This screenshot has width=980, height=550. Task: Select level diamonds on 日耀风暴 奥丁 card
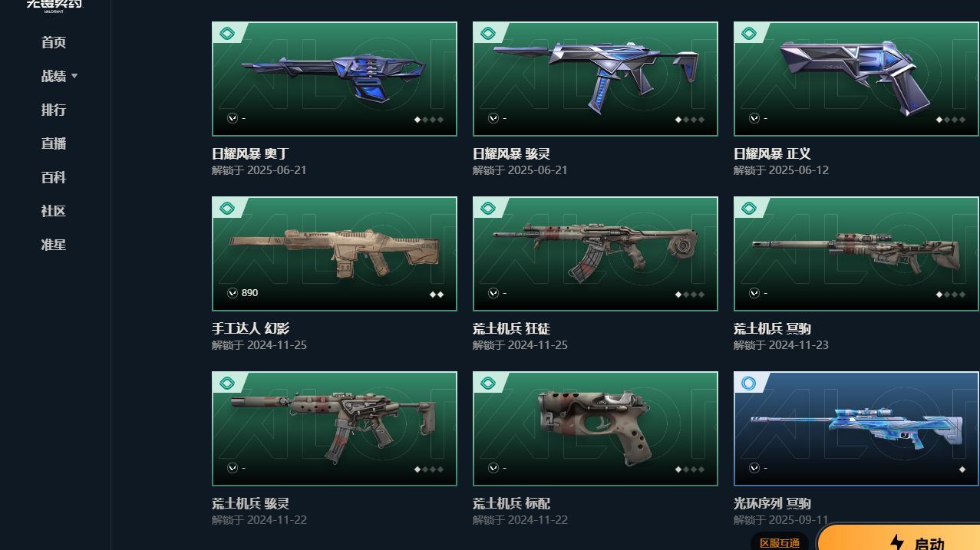(x=429, y=120)
